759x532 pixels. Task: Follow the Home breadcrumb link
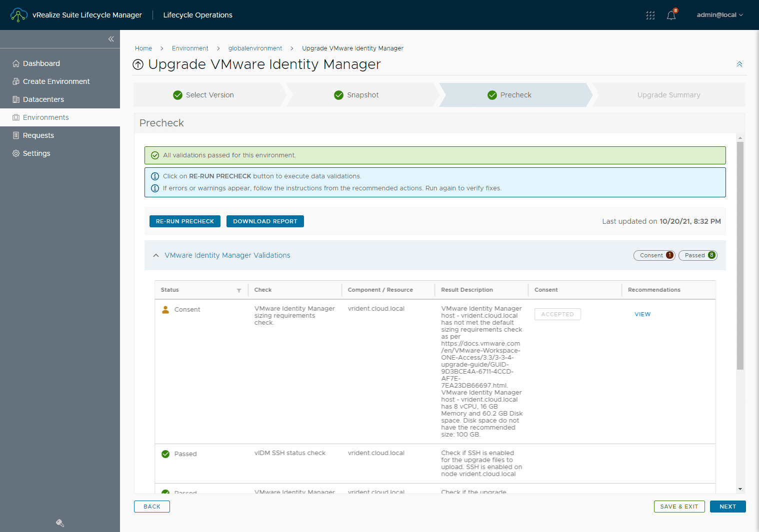click(x=143, y=48)
